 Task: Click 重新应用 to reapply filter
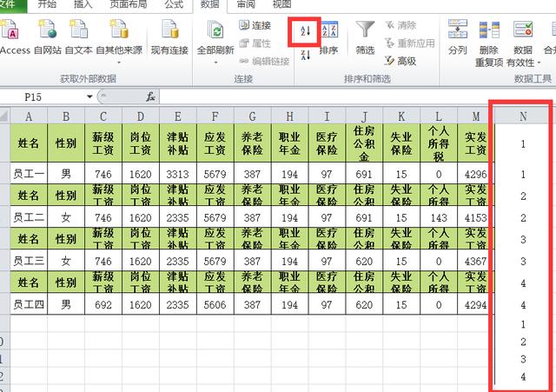pos(410,43)
